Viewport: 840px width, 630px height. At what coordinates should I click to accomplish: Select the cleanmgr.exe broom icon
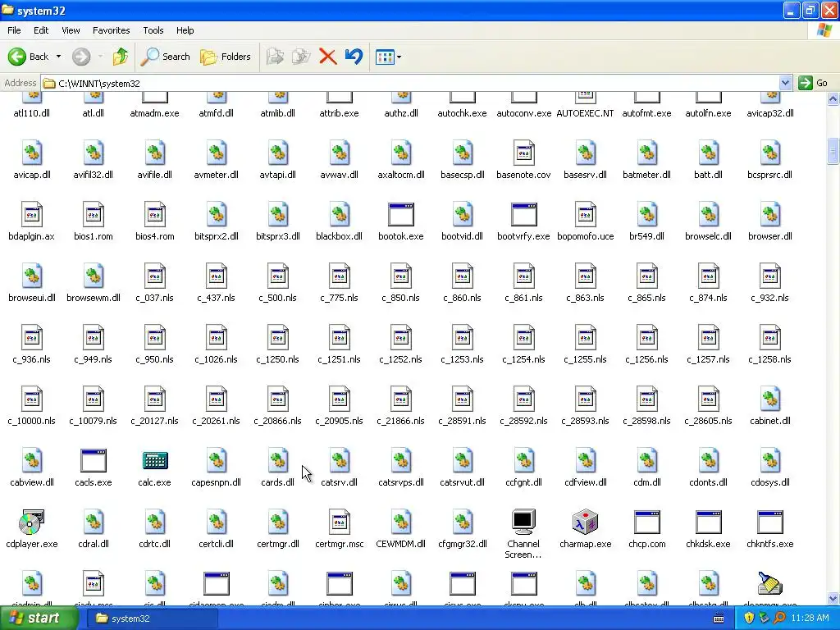point(769,583)
